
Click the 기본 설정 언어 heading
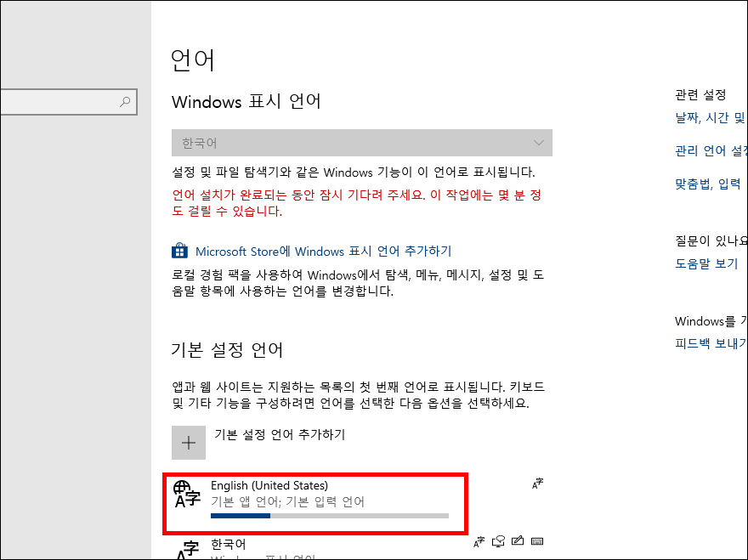point(227,349)
